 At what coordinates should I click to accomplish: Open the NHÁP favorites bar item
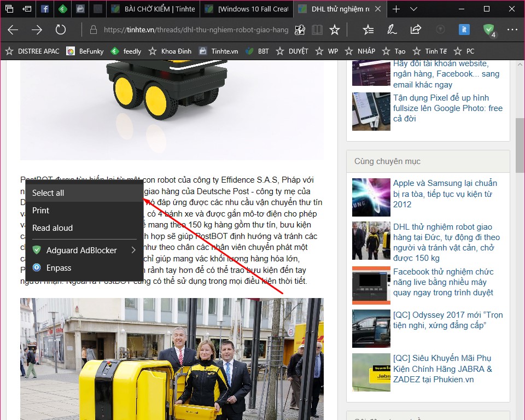[x=360, y=51]
